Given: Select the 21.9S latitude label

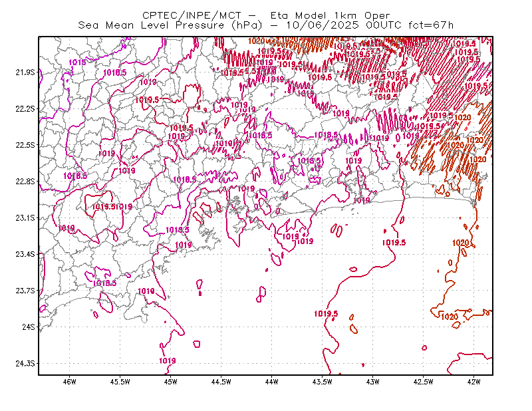Looking at the screenshot, I should tap(25, 72).
